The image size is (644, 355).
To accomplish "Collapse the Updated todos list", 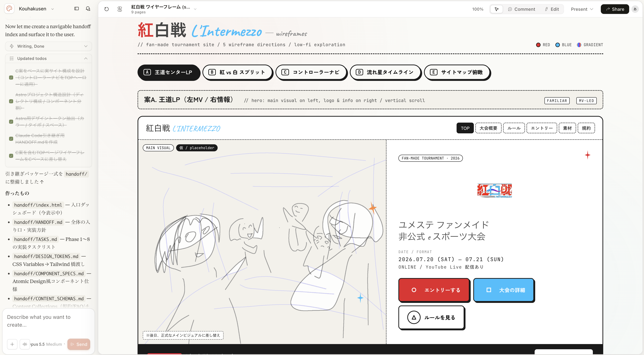I will (x=49, y=59).
